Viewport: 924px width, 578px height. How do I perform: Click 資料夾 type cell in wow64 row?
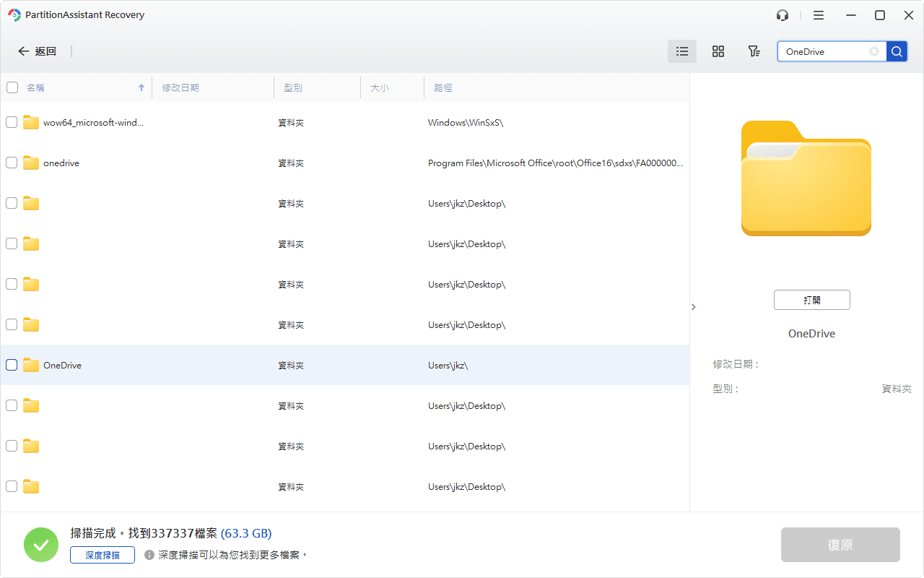(291, 123)
